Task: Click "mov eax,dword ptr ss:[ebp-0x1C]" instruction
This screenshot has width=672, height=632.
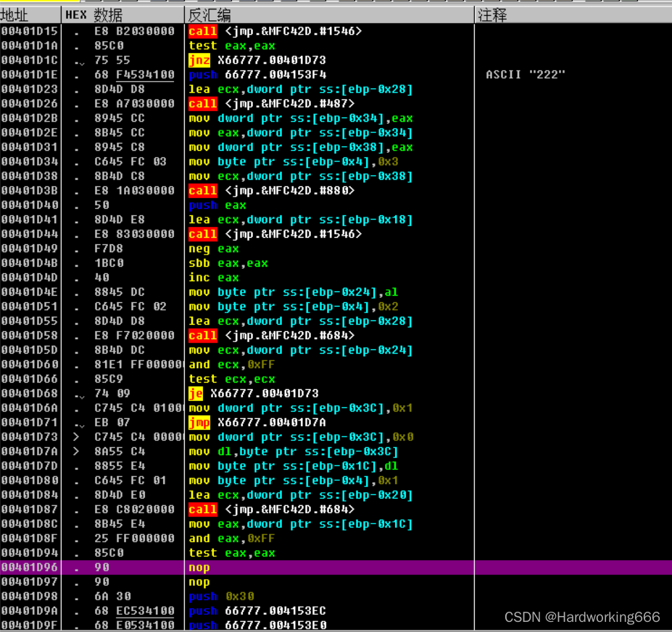Action: click(300, 524)
